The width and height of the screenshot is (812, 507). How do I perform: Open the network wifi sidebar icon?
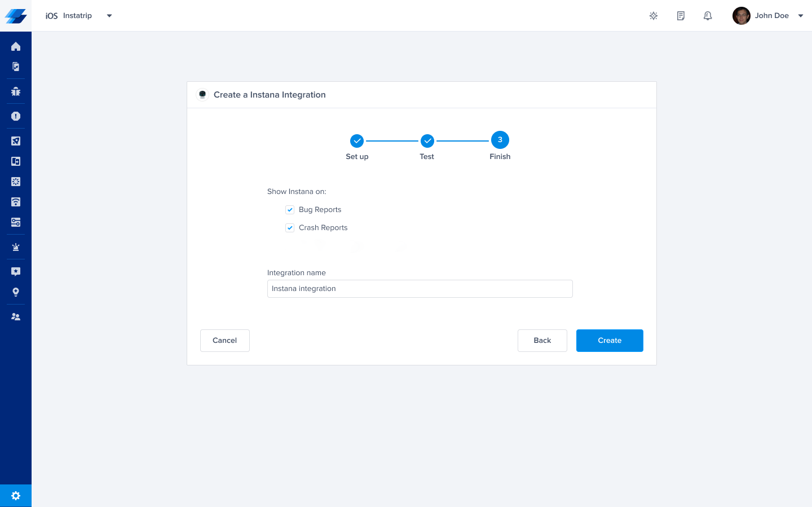point(16,202)
